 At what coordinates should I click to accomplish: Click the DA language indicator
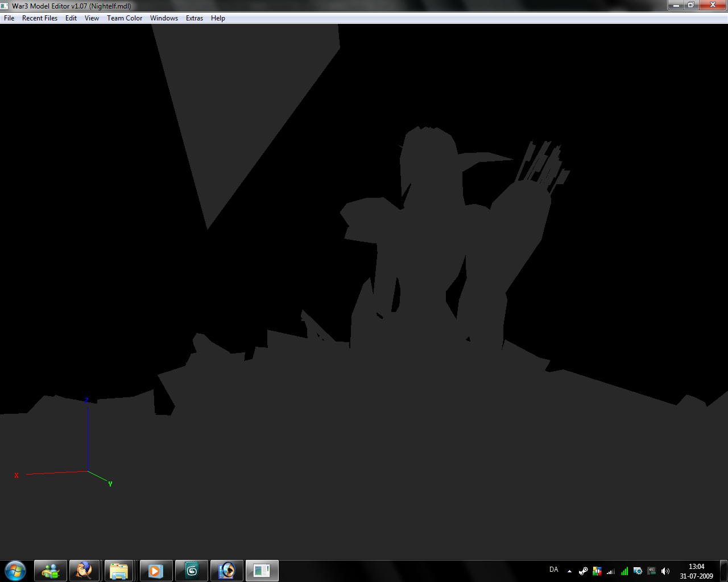(x=554, y=569)
